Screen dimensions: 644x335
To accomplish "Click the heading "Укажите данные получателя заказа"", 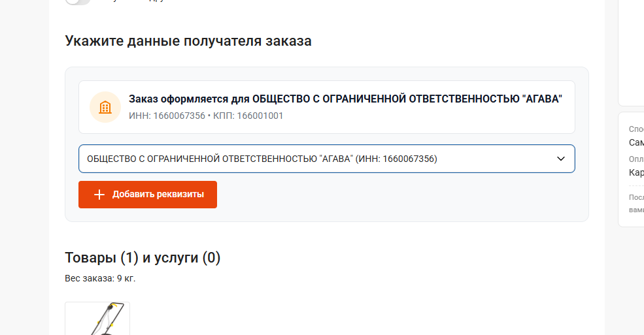I will [x=188, y=41].
